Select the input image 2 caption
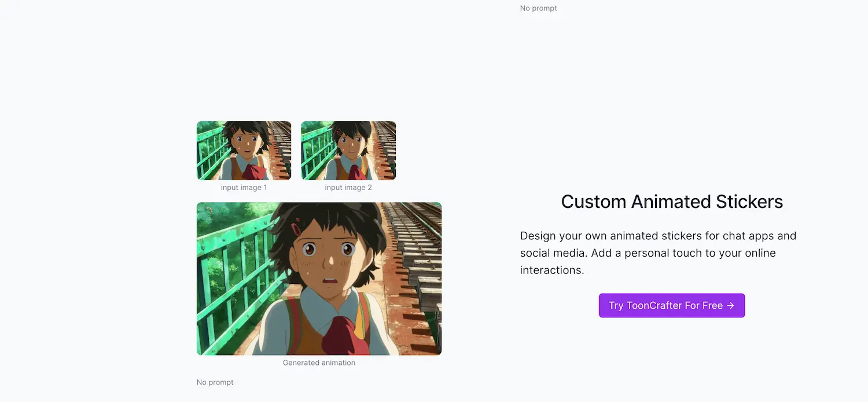The height and width of the screenshot is (402, 868). 348,187
